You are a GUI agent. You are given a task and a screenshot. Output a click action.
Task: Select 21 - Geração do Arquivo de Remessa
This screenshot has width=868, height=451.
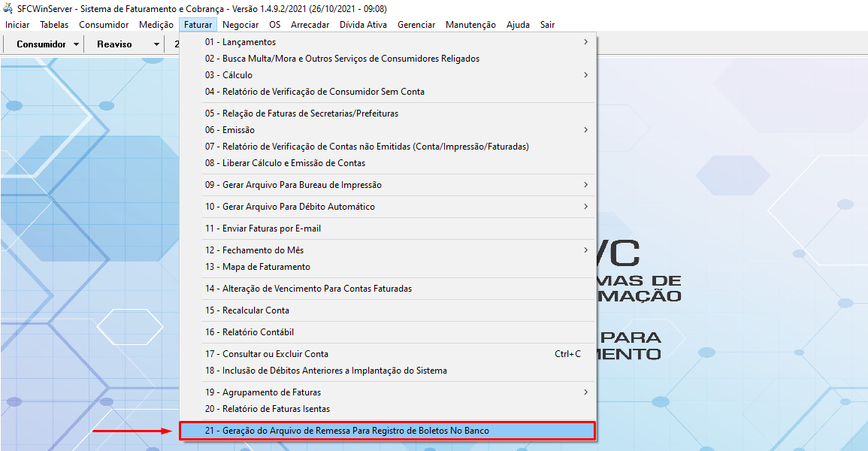pyautogui.click(x=346, y=431)
